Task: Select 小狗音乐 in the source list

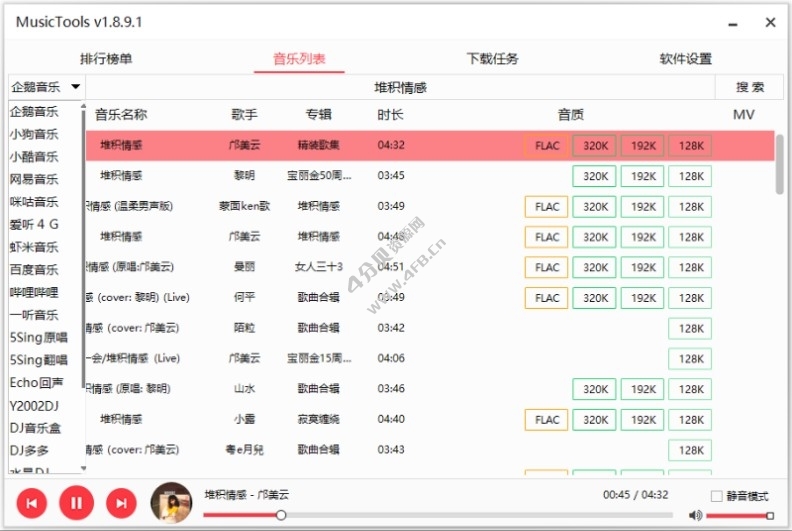Action: click(34, 134)
